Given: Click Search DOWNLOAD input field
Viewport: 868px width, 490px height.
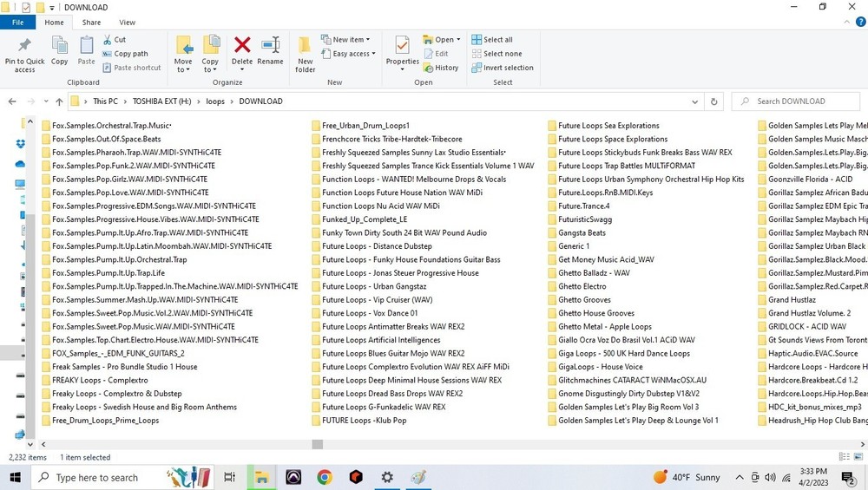Looking at the screenshot, I should tap(795, 101).
